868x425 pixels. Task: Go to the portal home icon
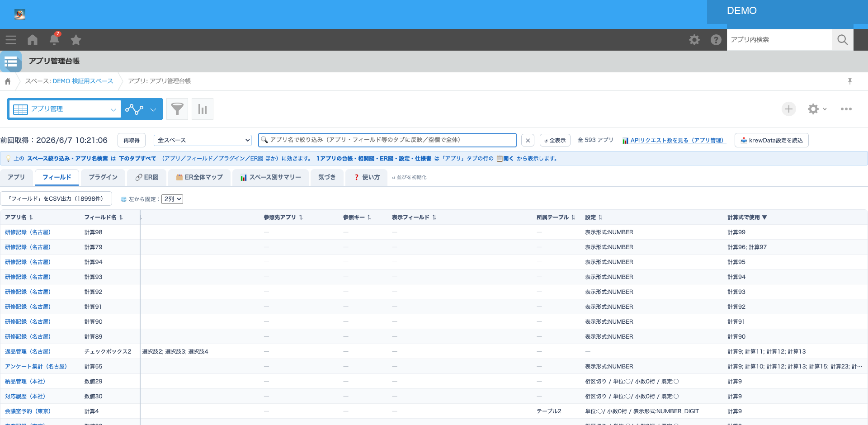33,40
